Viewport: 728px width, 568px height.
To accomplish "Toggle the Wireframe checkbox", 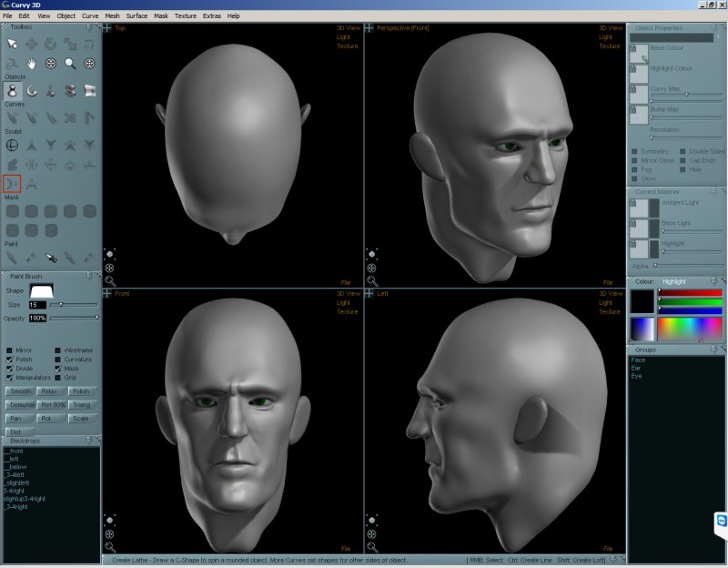I will (58, 350).
